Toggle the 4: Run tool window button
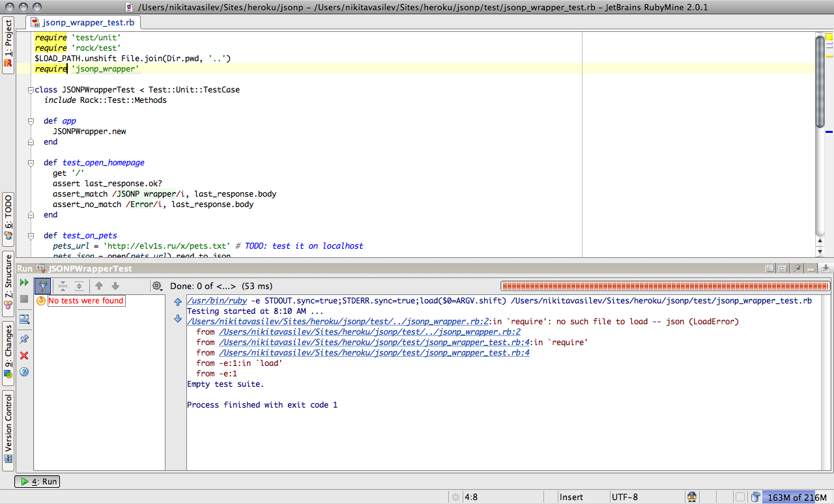The height and width of the screenshot is (504, 834). (38, 482)
